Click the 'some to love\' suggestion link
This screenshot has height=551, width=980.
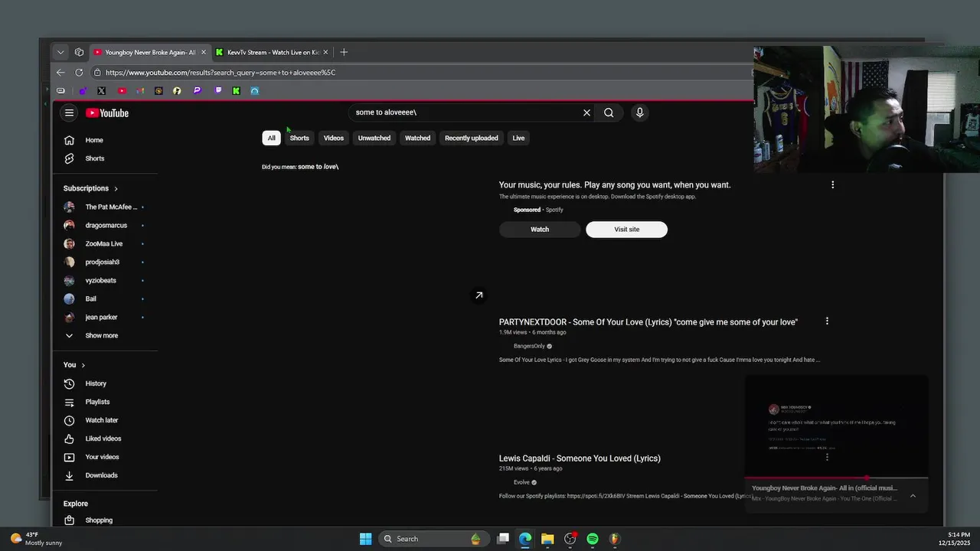tap(318, 166)
